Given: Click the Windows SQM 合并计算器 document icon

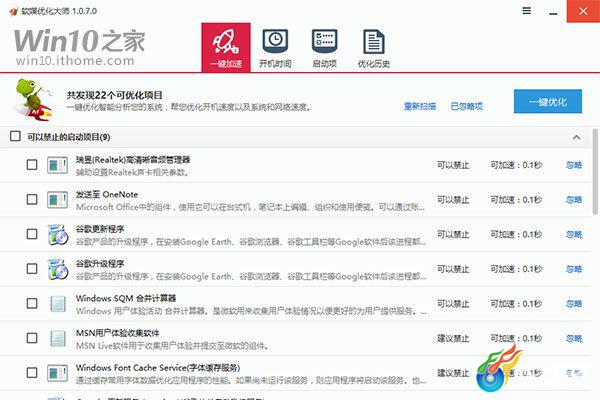Looking at the screenshot, I should tap(58, 304).
